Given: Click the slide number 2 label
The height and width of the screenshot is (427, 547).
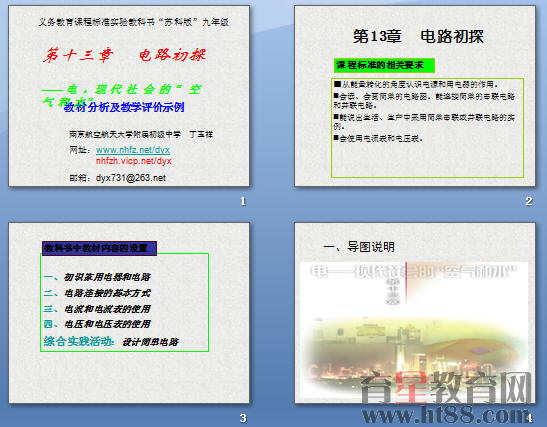Looking at the screenshot, I should (529, 201).
